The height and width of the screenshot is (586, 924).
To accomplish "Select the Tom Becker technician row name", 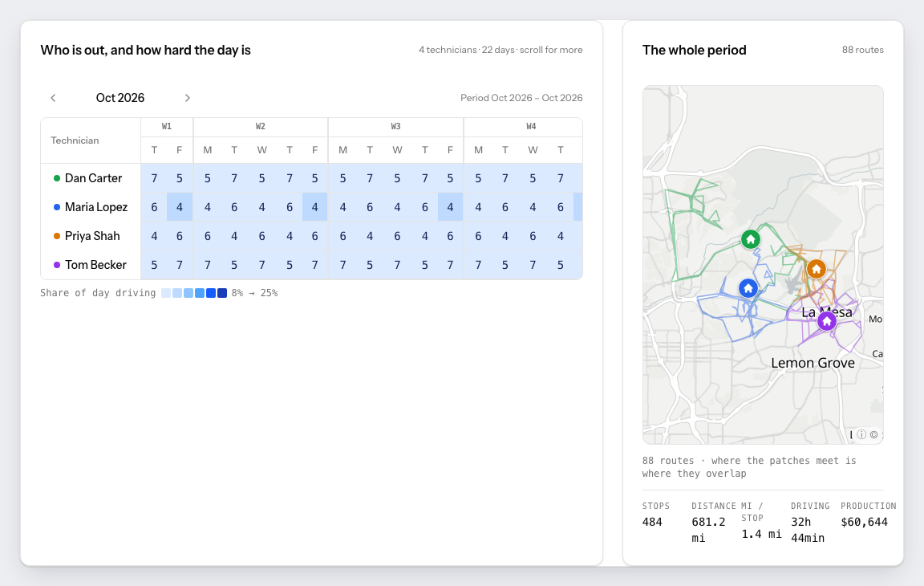I will click(x=95, y=265).
